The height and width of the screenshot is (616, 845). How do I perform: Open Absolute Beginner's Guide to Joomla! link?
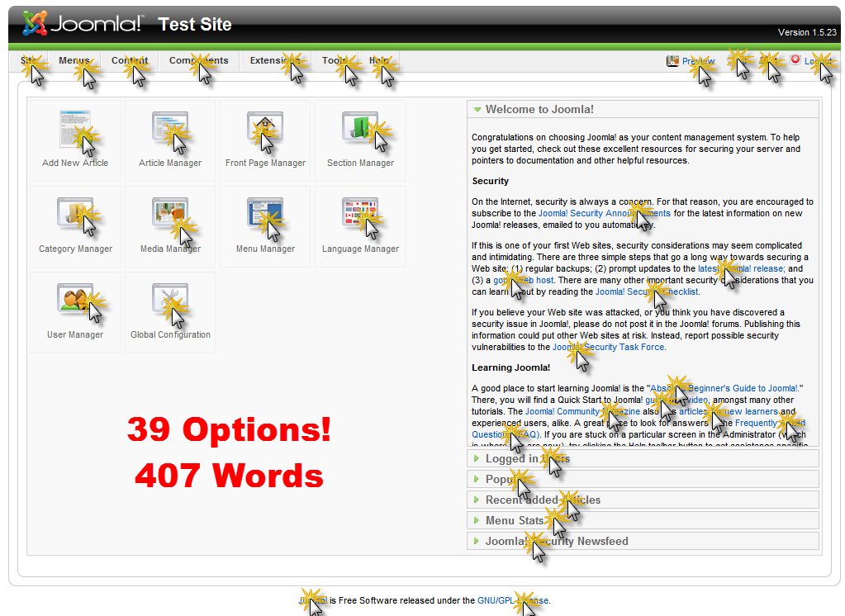pyautogui.click(x=725, y=388)
